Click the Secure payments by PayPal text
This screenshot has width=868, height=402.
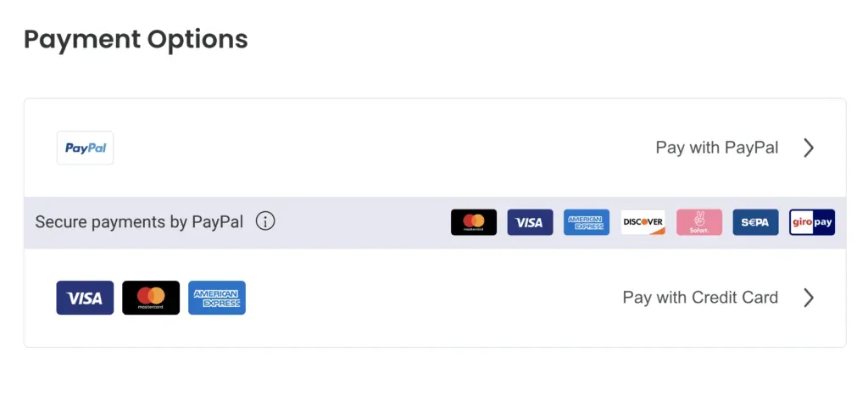tap(139, 222)
